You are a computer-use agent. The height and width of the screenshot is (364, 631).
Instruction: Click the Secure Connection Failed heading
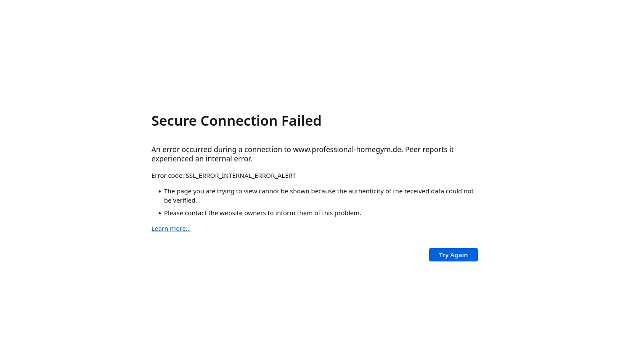tap(236, 121)
